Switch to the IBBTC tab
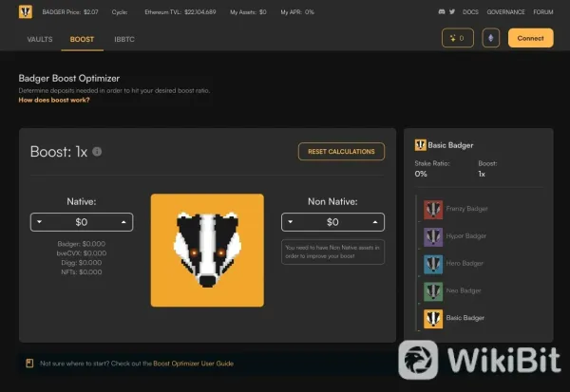 pyautogui.click(x=124, y=39)
